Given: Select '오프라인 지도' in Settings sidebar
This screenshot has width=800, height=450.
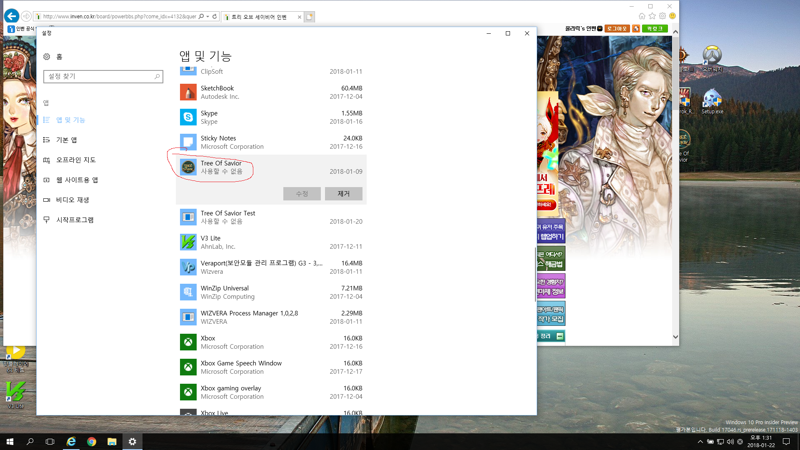Looking at the screenshot, I should click(x=76, y=160).
